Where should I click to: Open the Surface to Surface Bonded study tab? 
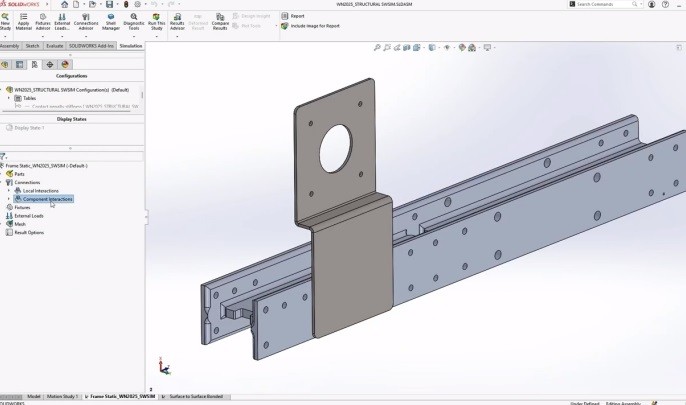point(196,396)
